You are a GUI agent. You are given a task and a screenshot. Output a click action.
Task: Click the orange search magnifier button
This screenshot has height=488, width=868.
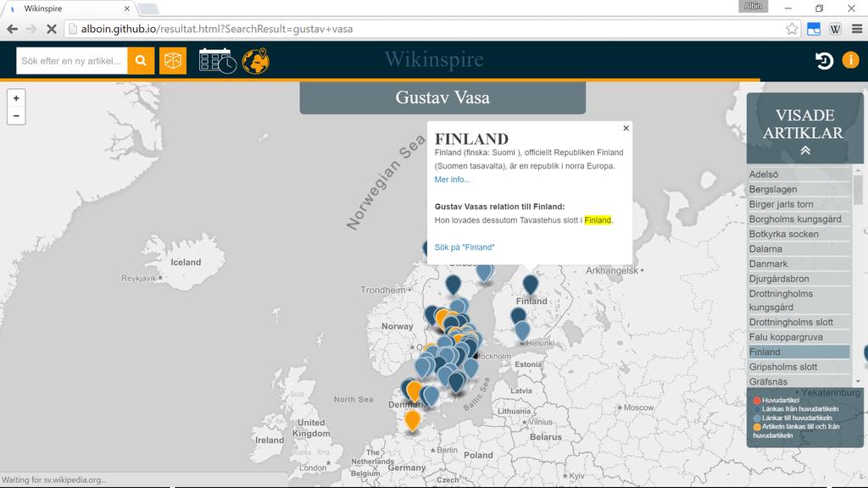point(141,61)
